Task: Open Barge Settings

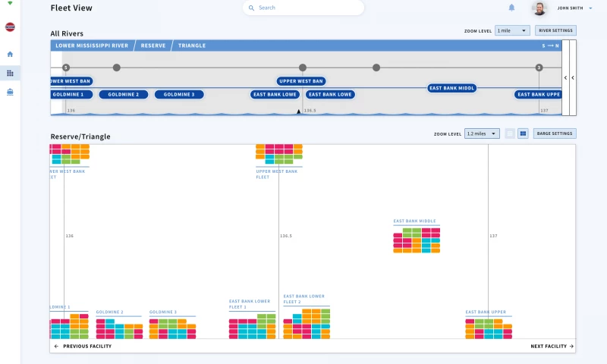Action: click(555, 133)
